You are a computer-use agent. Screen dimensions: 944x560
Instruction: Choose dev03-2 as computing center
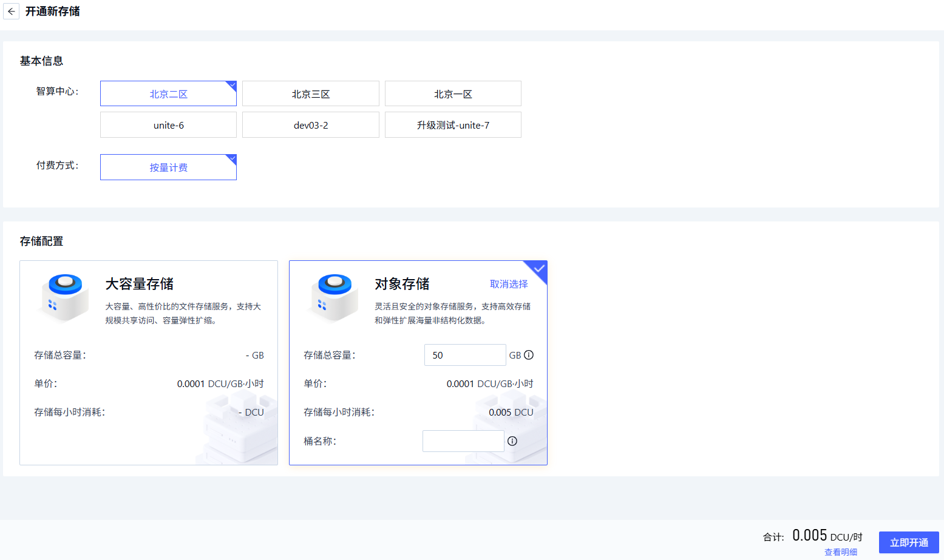310,125
